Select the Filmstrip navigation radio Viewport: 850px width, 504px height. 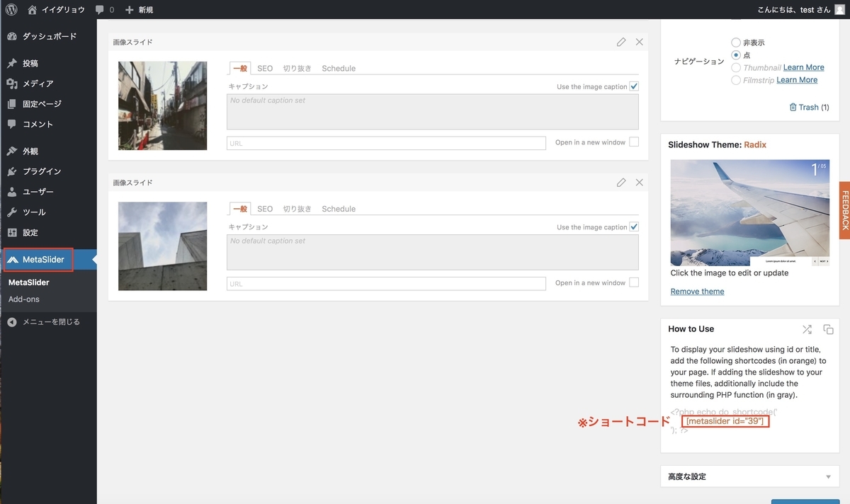[x=736, y=80]
